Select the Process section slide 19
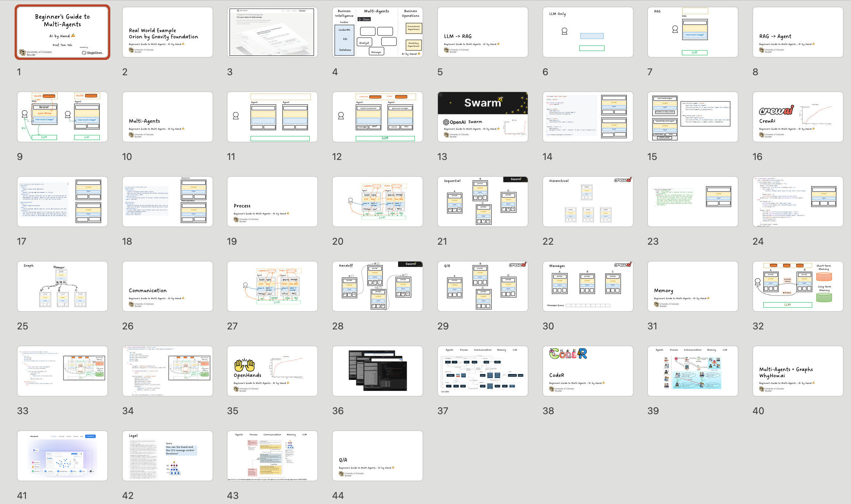 click(x=272, y=202)
